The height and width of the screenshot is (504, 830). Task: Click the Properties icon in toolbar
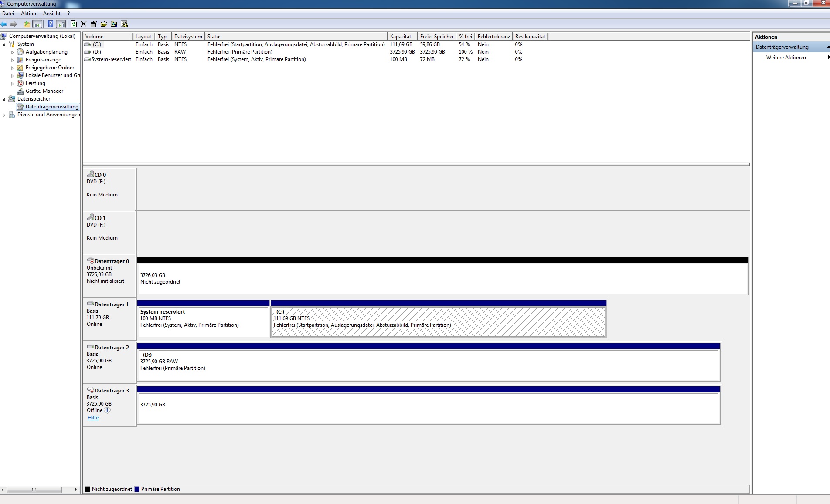tap(94, 24)
